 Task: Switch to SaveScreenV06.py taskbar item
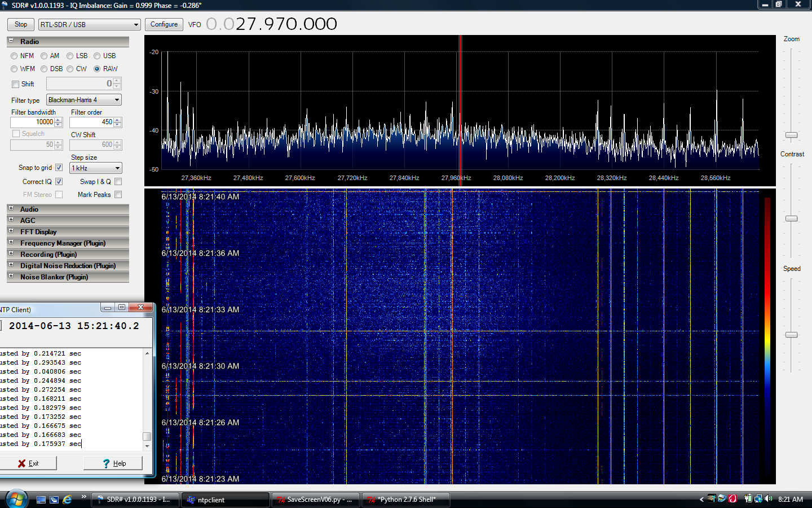click(x=316, y=500)
